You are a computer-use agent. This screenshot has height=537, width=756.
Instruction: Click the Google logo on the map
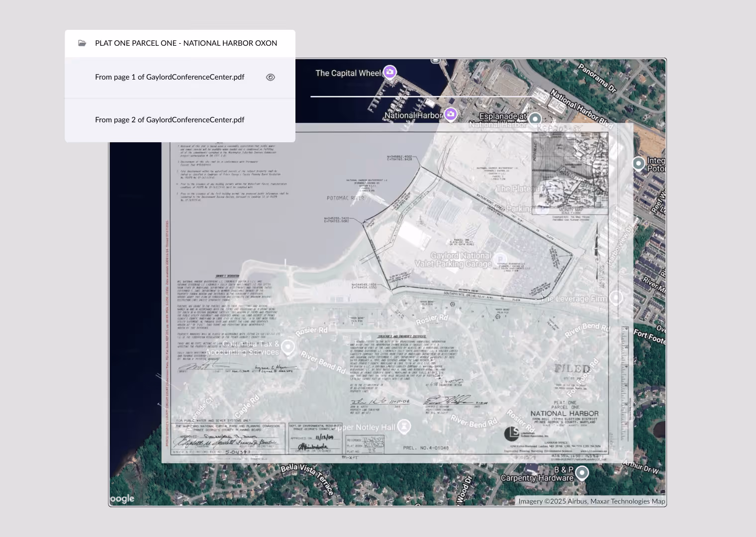[x=122, y=498]
